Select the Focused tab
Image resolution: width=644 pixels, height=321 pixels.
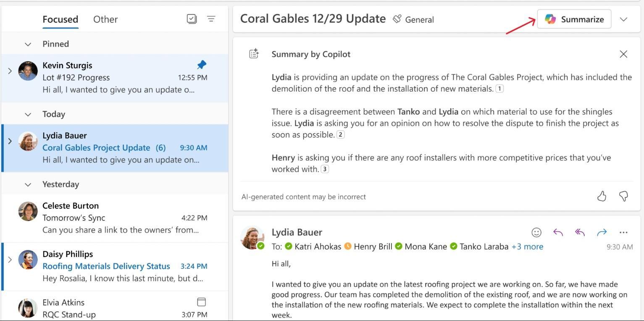[60, 19]
